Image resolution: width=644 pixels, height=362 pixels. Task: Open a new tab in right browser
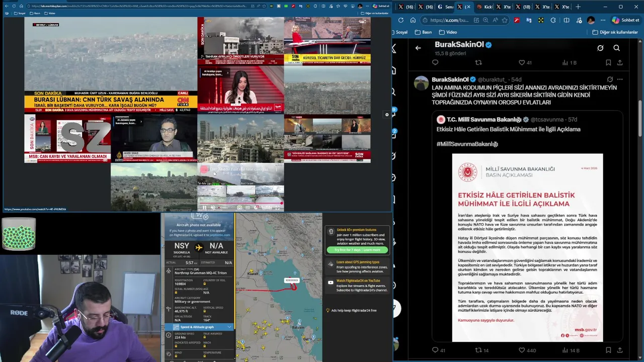point(578,7)
